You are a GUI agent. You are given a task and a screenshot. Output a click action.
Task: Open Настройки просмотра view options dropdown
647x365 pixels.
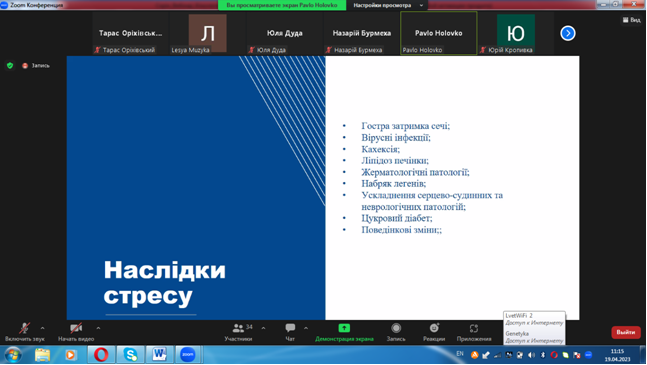[x=388, y=5]
